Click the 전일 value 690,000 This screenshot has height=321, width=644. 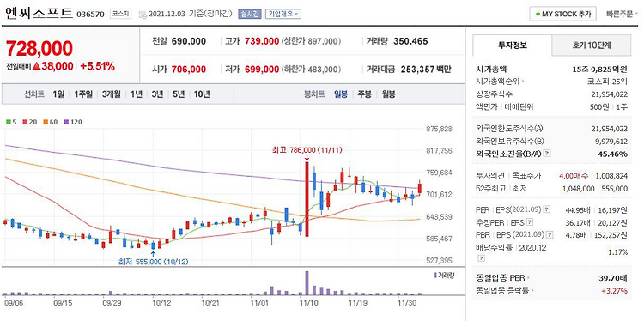tap(189, 41)
